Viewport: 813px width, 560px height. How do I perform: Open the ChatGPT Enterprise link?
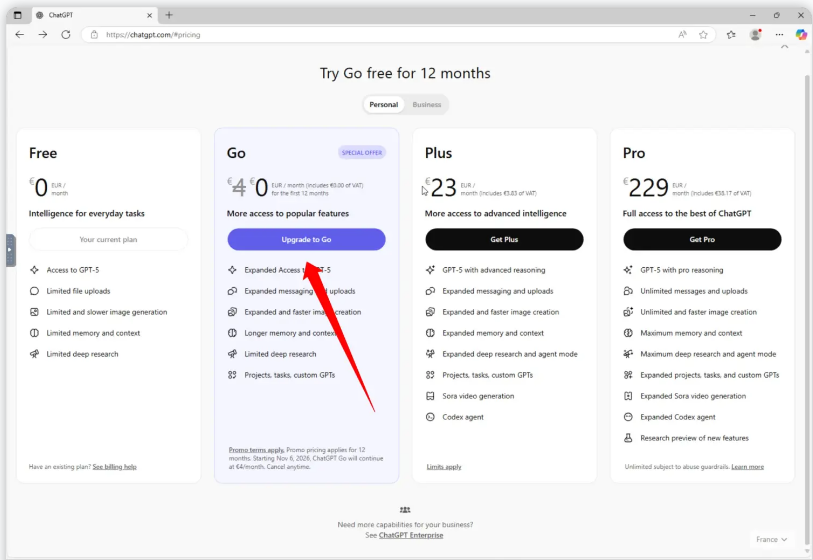tap(411, 535)
